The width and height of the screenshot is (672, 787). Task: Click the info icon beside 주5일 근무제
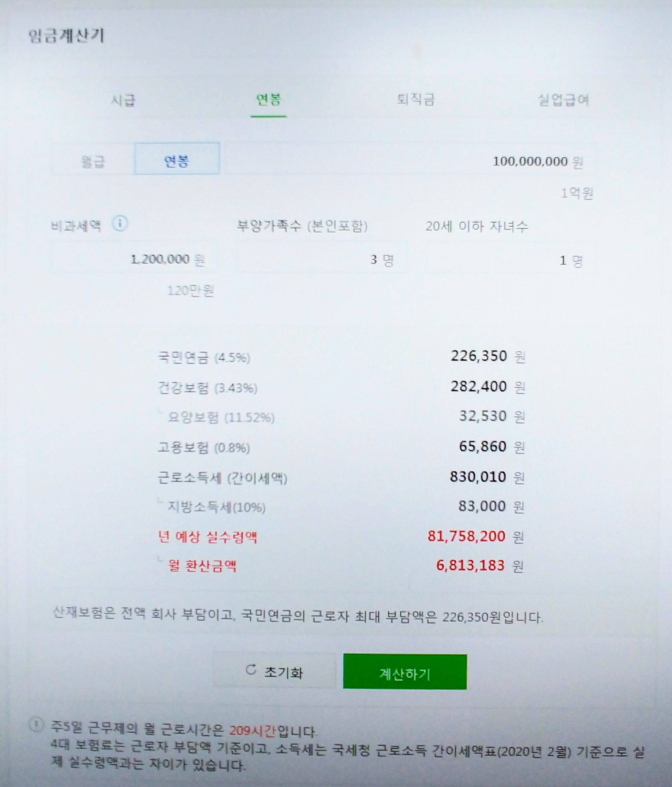coord(36,726)
